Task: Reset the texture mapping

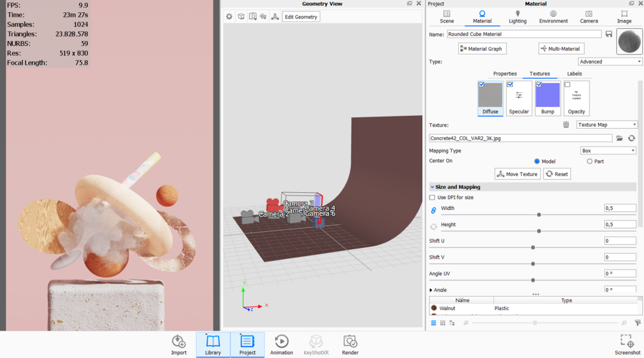Action: click(x=557, y=174)
